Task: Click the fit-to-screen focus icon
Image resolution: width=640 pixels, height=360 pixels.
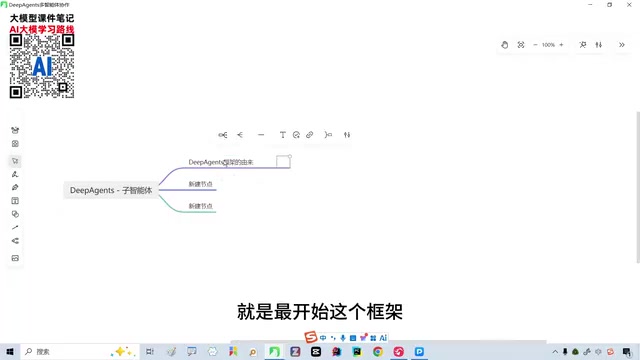Action: [x=521, y=45]
